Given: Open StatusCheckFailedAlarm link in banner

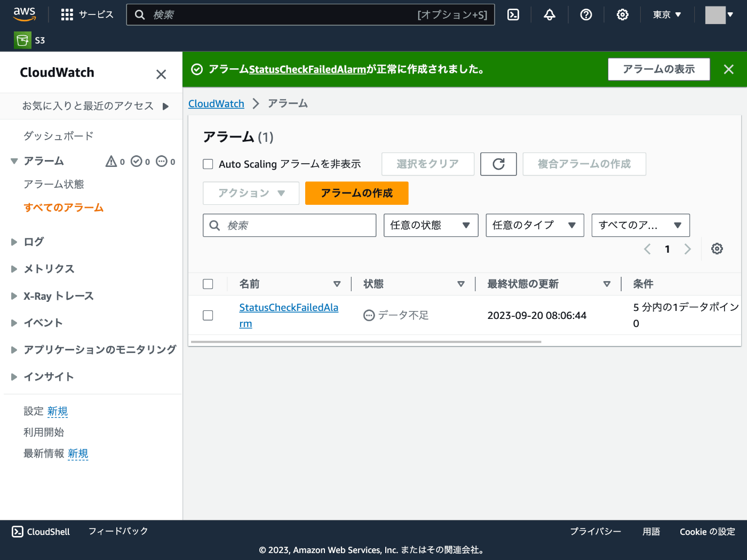Looking at the screenshot, I should point(307,69).
